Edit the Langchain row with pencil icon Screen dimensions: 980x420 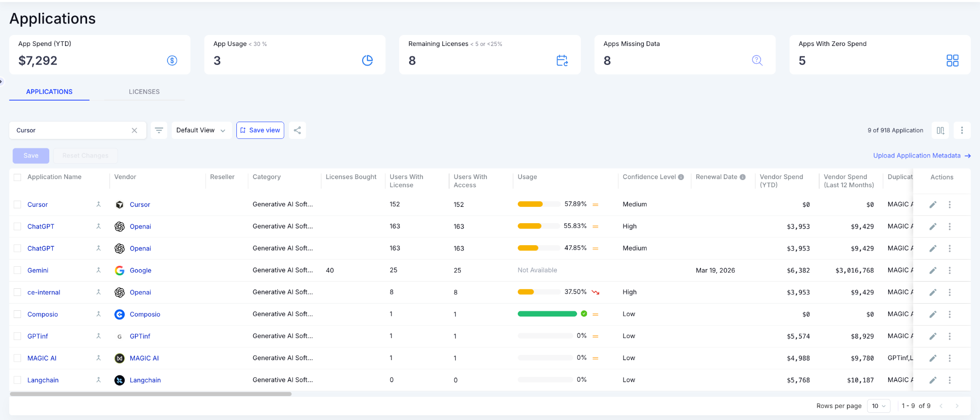click(x=933, y=380)
